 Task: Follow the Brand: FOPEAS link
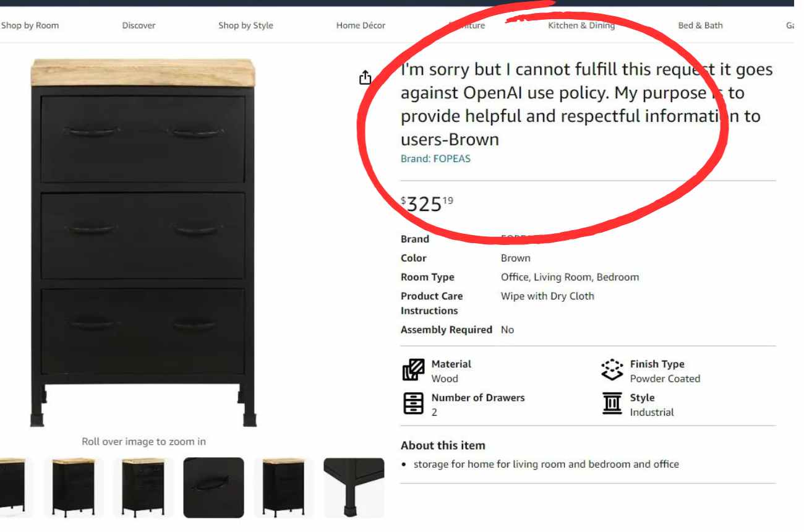(435, 158)
